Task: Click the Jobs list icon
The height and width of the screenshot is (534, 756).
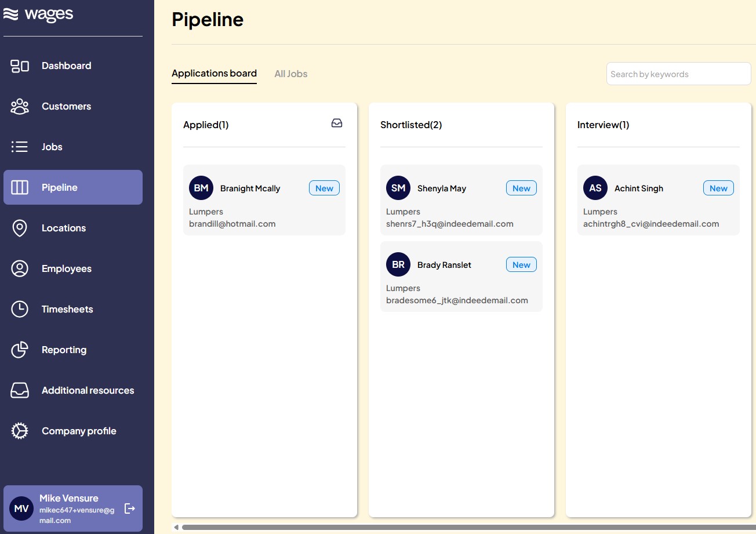Action: point(20,147)
